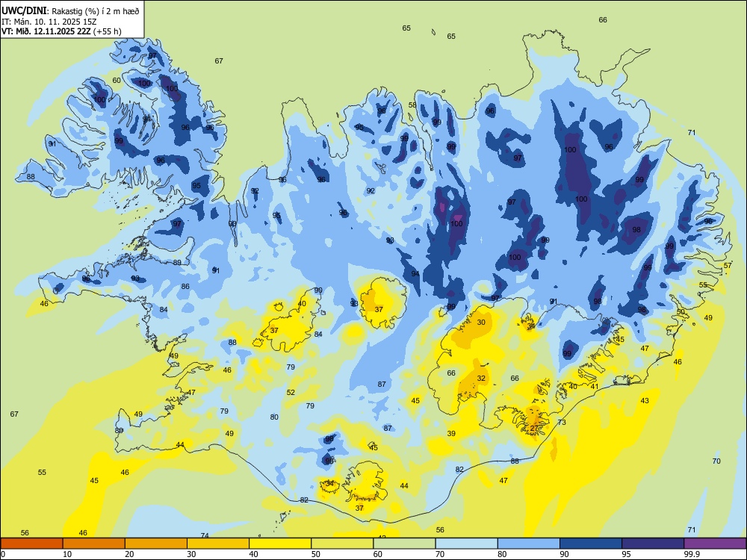
Task: Click the 90–95 dark blue legend swatch
Action: click(x=591, y=544)
